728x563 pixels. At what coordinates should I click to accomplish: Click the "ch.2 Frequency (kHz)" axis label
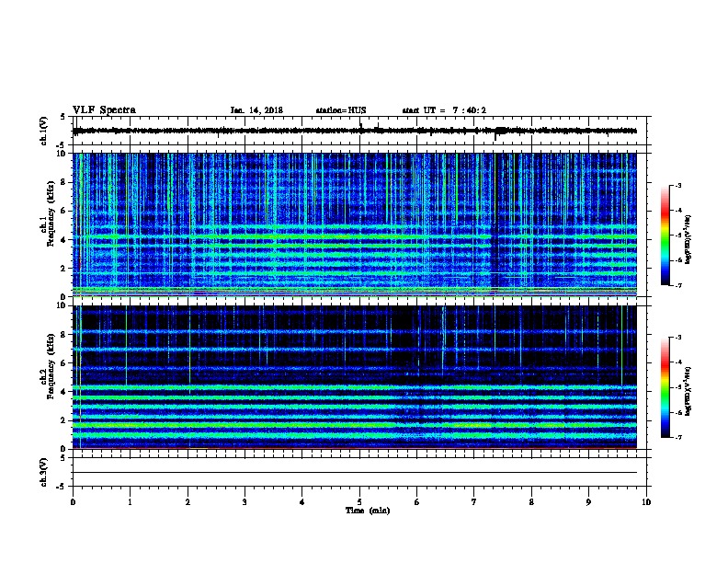[47, 366]
